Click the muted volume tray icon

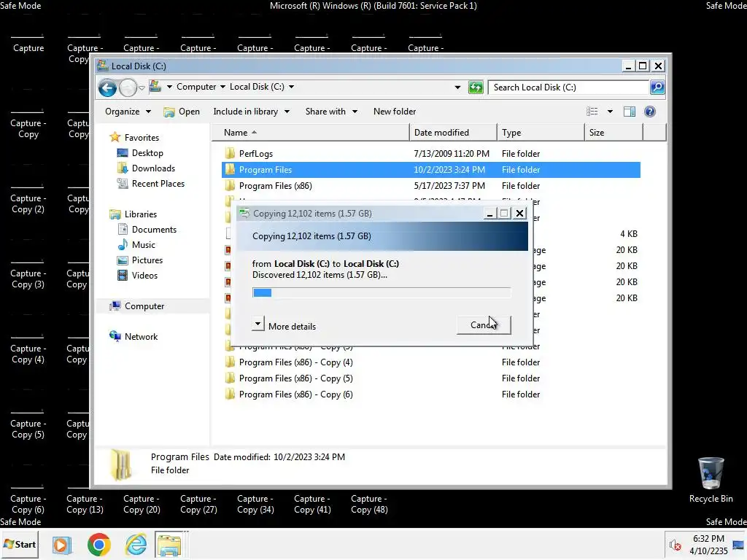(675, 545)
